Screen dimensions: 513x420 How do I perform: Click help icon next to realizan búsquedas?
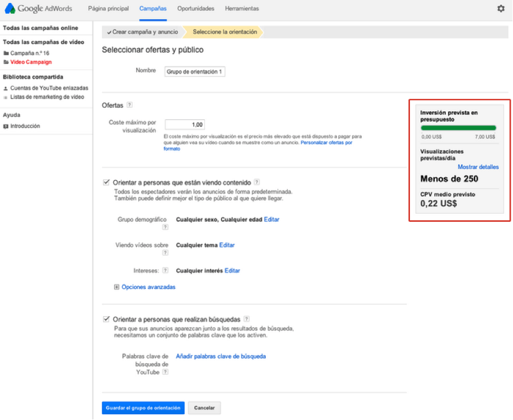click(x=247, y=319)
